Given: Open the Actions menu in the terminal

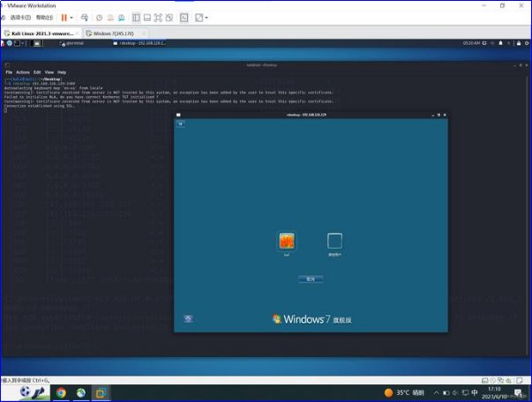Looking at the screenshot, I should [x=23, y=72].
